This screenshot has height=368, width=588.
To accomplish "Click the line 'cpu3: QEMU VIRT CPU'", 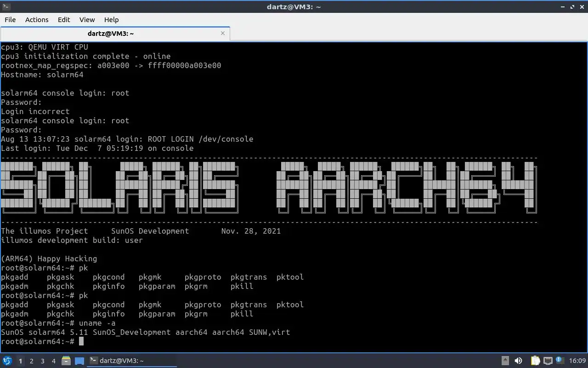I will pos(45,47).
